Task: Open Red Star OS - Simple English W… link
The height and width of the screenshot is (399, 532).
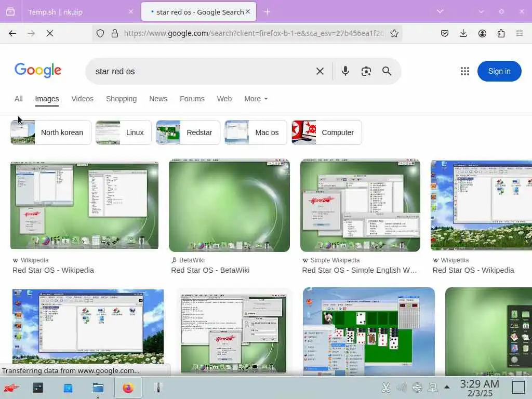Action: point(360,270)
